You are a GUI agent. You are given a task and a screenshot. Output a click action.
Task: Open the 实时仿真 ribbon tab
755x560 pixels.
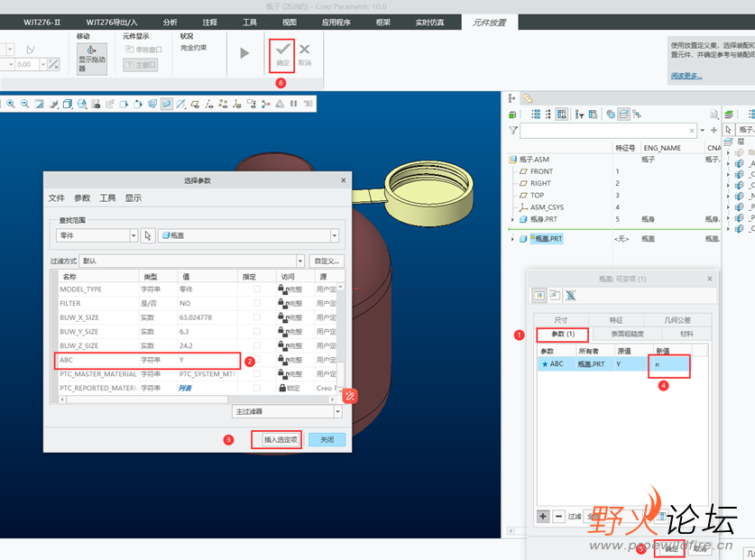[x=429, y=23]
